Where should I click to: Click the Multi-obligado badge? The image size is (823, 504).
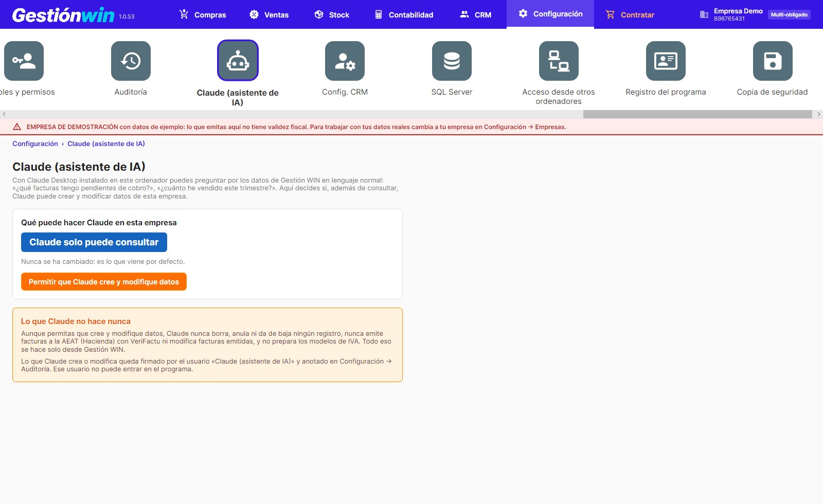789,15
